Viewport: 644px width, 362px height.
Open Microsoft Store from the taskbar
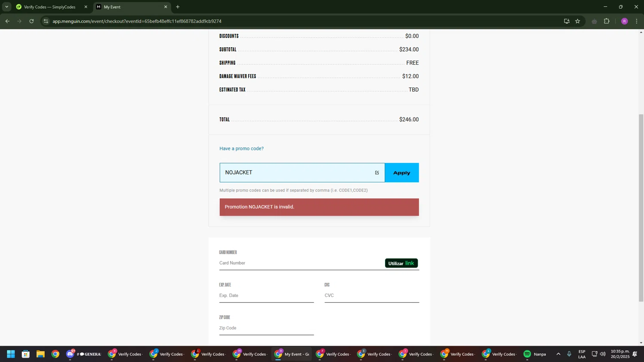(x=26, y=354)
